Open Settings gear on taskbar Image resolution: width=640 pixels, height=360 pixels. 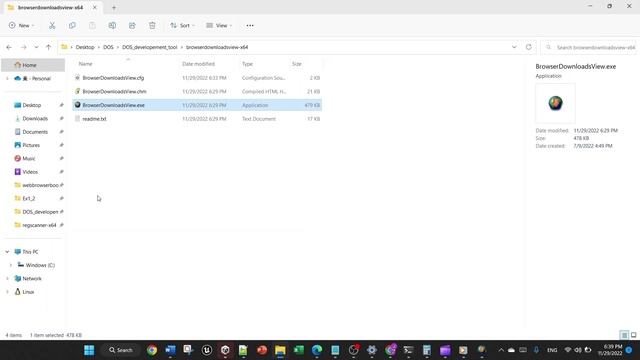[x=372, y=350]
